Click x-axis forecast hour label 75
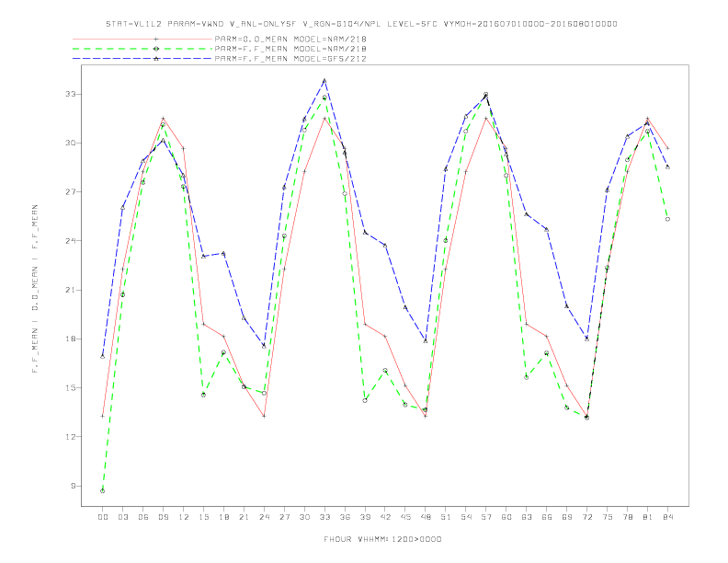The image size is (728, 563). 608,517
